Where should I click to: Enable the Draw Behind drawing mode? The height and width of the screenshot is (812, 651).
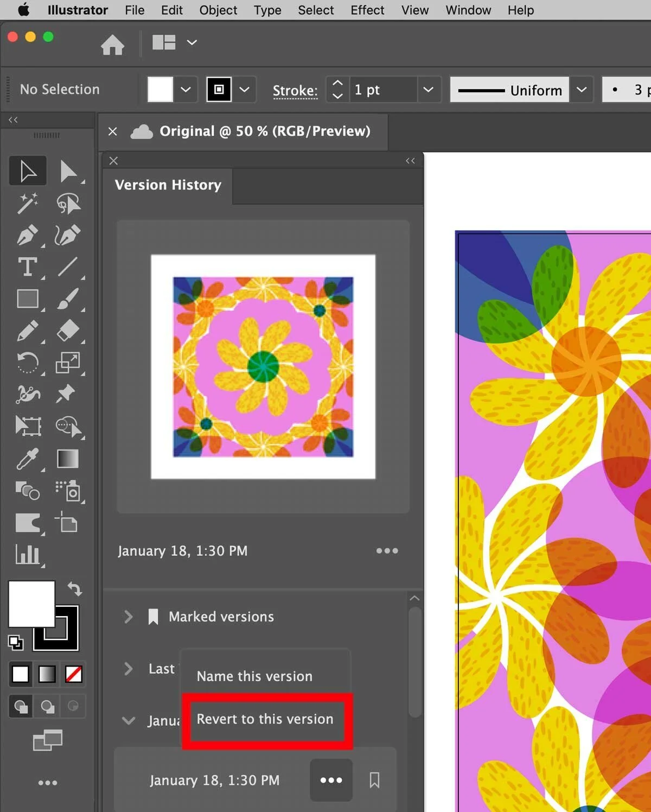pyautogui.click(x=47, y=706)
